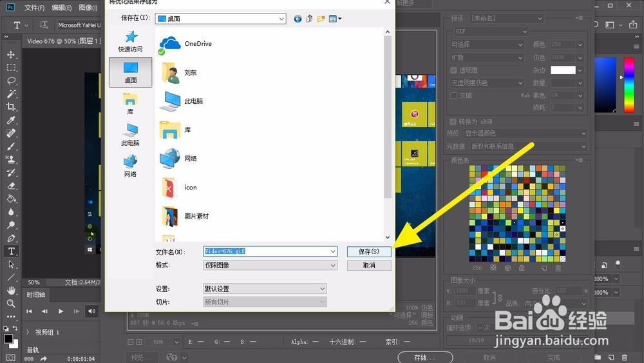Select the Eraser tool
The image size is (644, 363).
pos(11,186)
